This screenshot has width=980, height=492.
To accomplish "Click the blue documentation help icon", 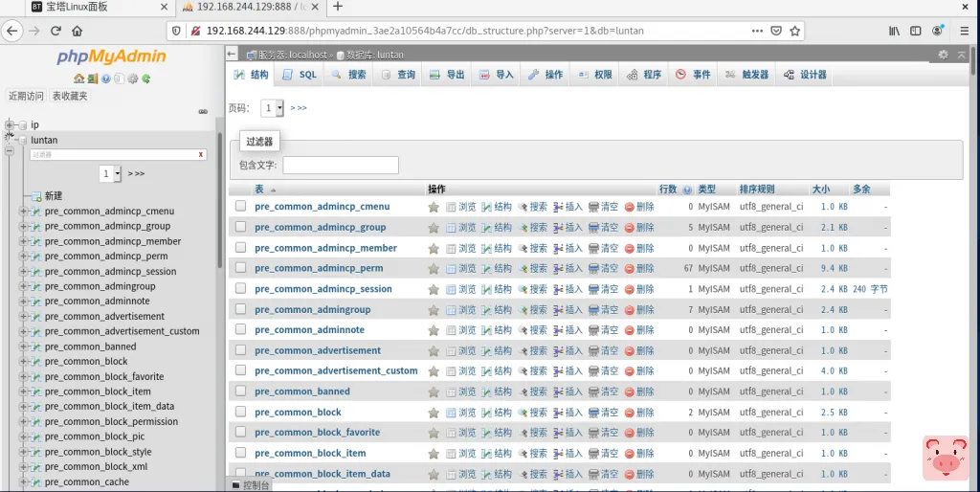I will [106, 78].
